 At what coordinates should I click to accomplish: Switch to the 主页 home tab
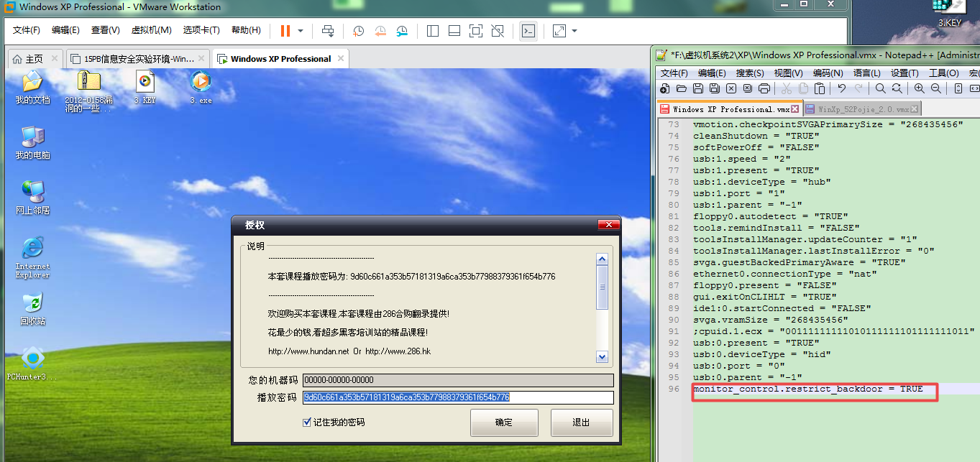pos(34,59)
